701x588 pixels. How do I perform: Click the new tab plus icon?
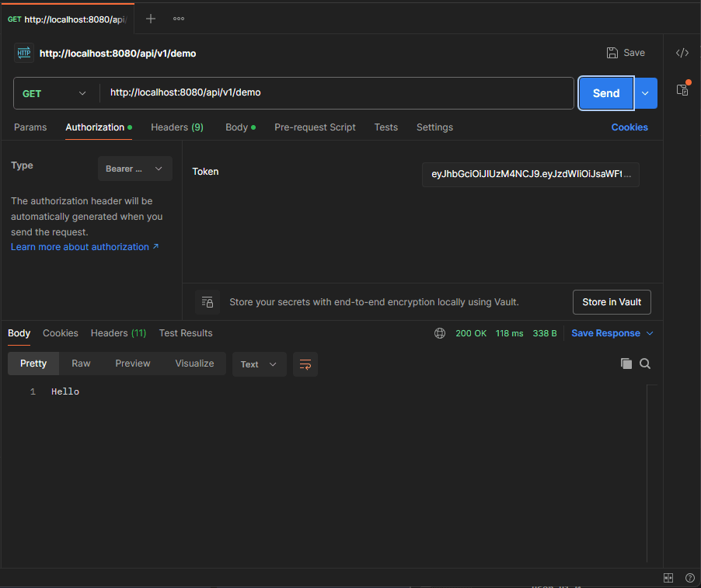coord(151,19)
